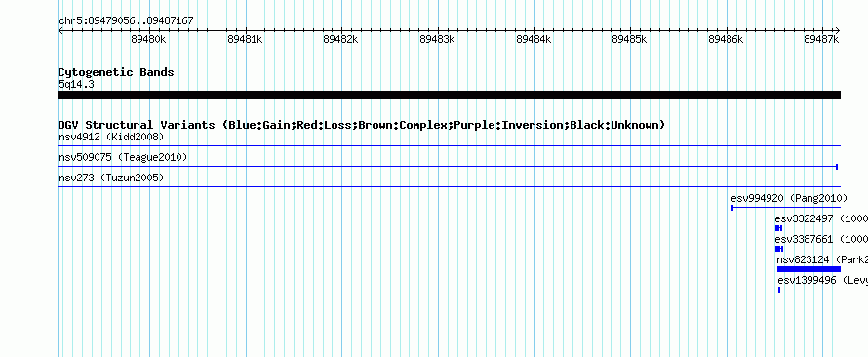Click the 89481k ruler tick label
Viewport: 868px width, 357px height.
[x=245, y=39]
